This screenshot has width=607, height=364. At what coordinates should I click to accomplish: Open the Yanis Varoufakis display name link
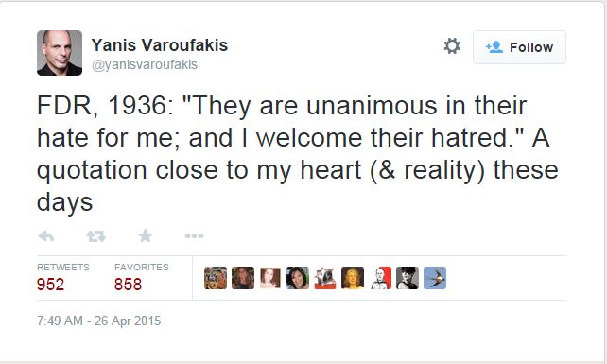[x=160, y=45]
